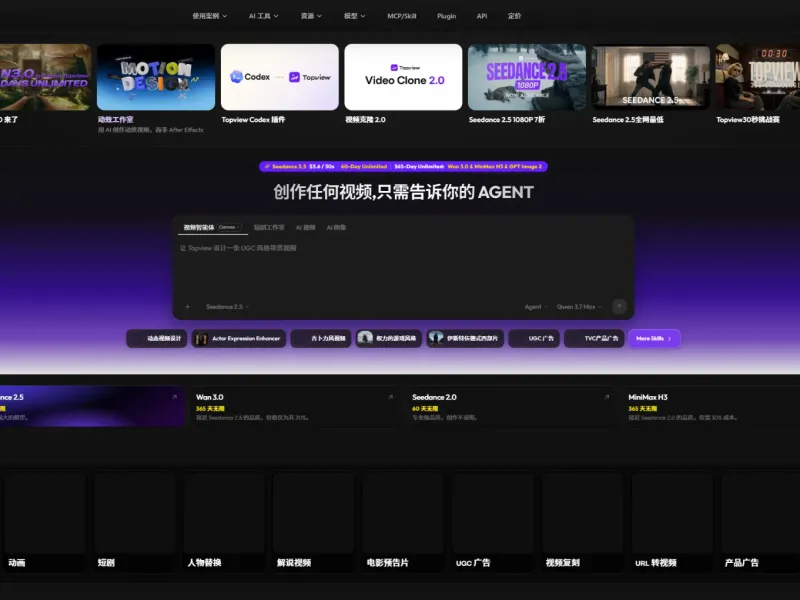Open the 电影预告片 category card
This screenshot has height=600, width=800.
pos(404,521)
